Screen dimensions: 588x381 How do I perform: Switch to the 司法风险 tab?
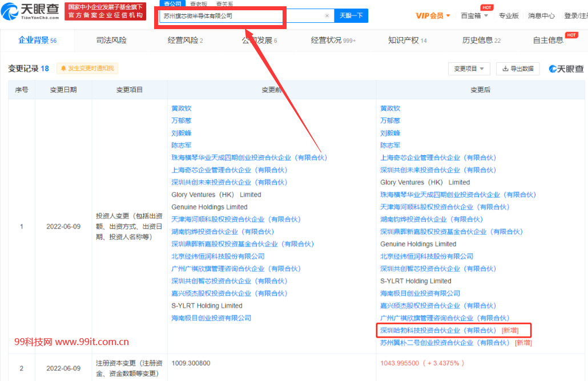point(111,40)
